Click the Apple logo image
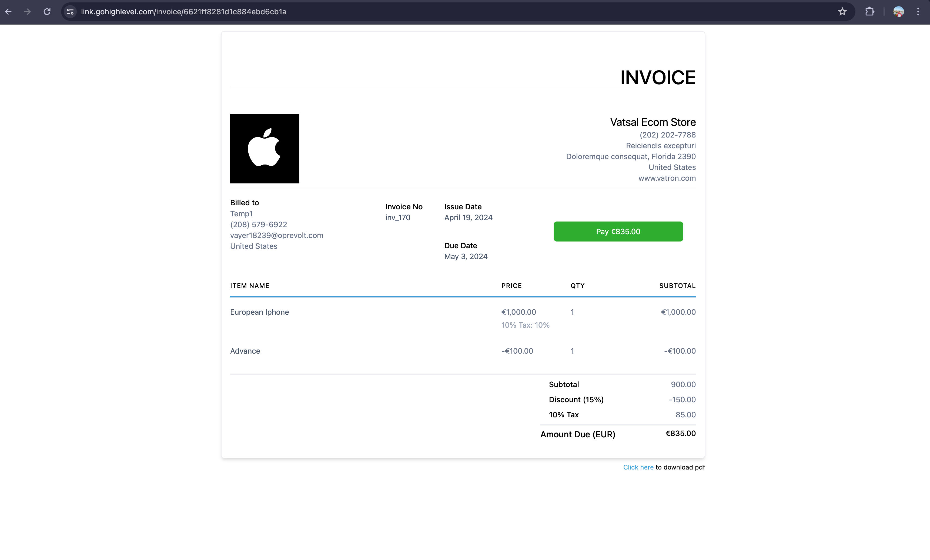930x560 pixels. (265, 149)
